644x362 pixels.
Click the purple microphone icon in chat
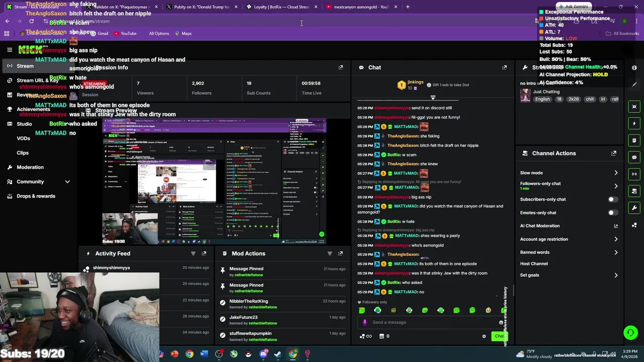tap(365, 322)
